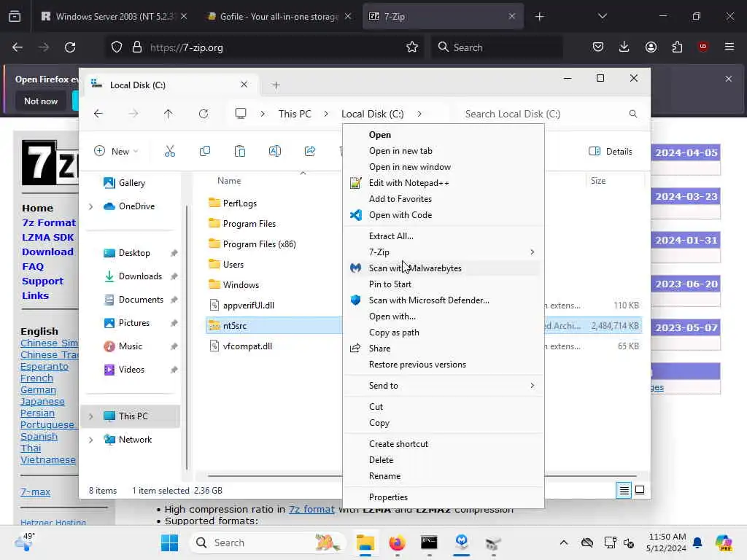Bookmark page with Firefox star icon
747x560 pixels.
(412, 47)
